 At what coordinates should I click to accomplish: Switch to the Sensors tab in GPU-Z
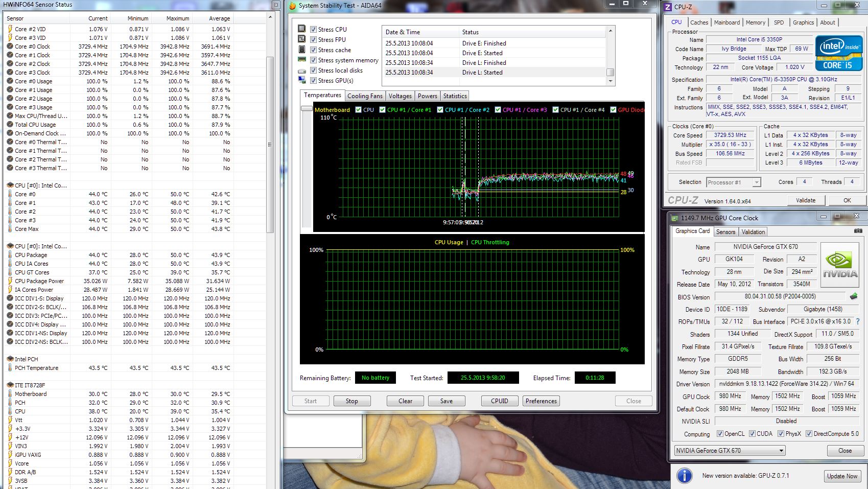[x=725, y=232]
